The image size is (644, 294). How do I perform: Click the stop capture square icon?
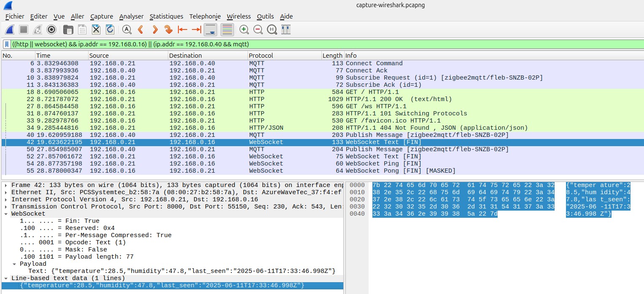(24, 29)
